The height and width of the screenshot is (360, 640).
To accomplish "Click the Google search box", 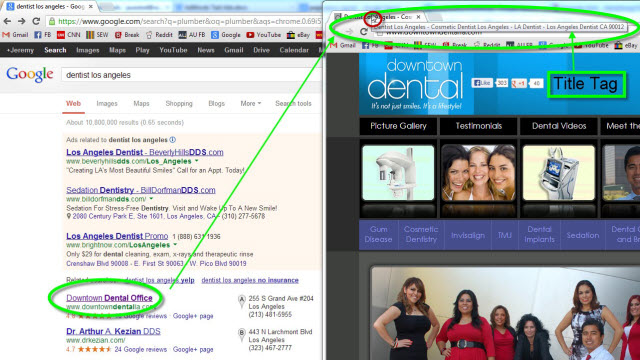I will click(x=191, y=75).
